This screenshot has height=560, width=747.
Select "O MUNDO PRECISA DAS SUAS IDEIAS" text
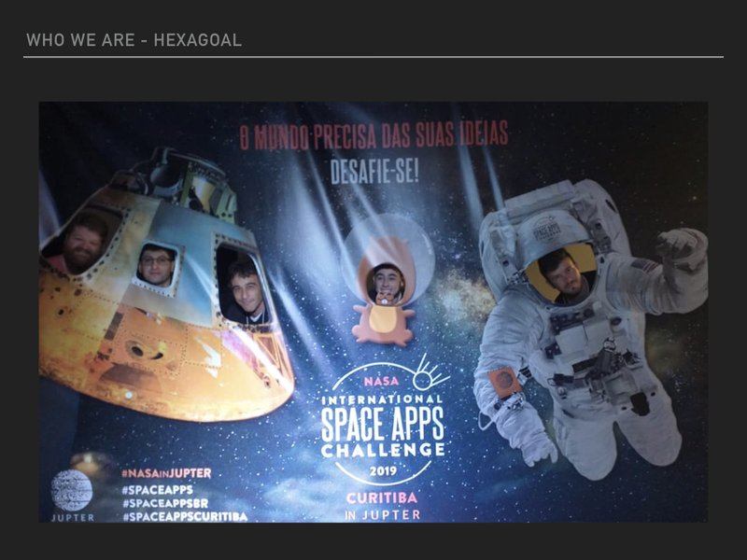click(x=373, y=137)
